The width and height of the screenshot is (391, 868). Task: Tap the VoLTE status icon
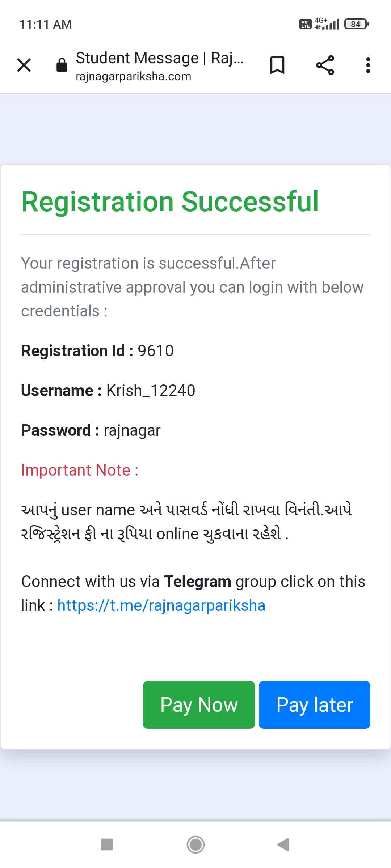306,24
